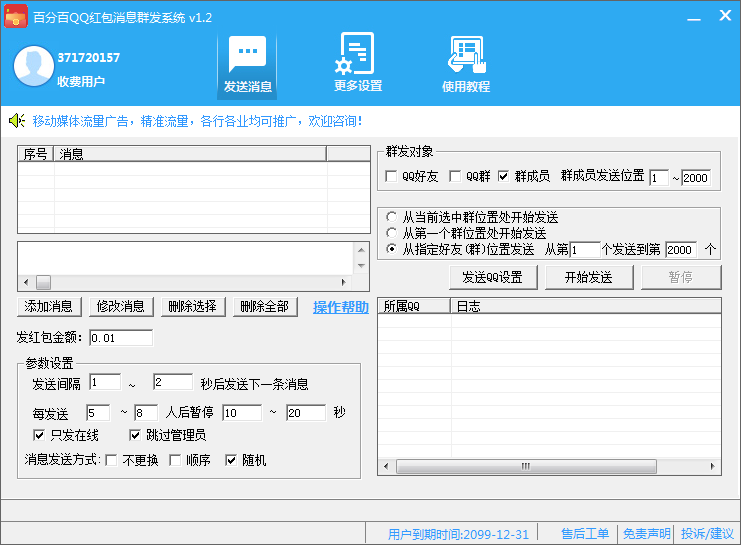This screenshot has height=545, width=741.
Task: Toggle the 群成员 checkbox
Action: [504, 176]
